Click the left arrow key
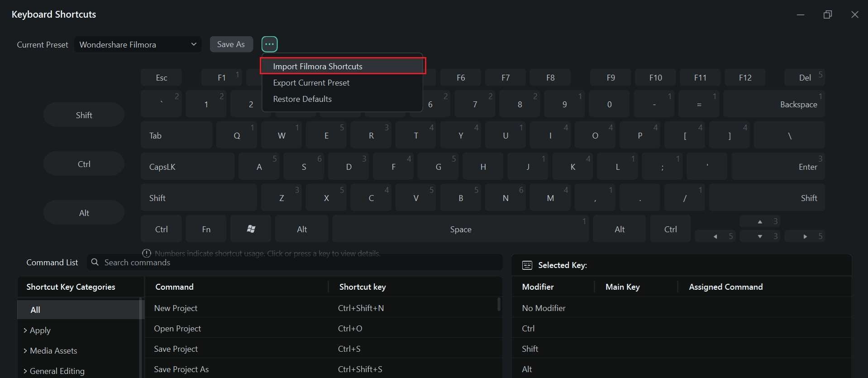868x378 pixels. tap(715, 236)
